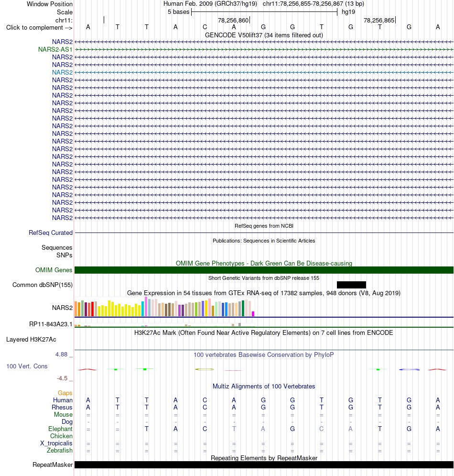
Task: Select the Human alignment row label
Action: pyautogui.click(x=63, y=400)
